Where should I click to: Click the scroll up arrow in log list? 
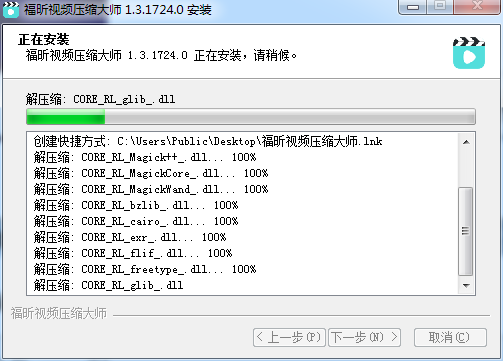[466, 142]
